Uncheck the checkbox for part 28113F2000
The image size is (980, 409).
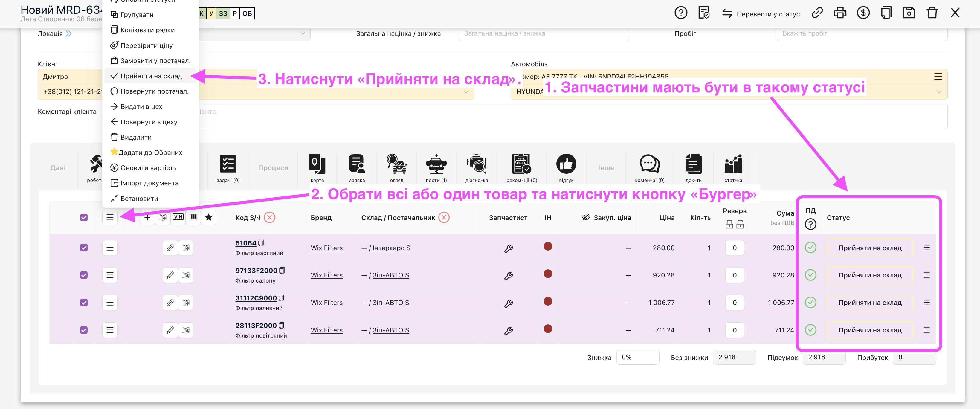point(84,330)
